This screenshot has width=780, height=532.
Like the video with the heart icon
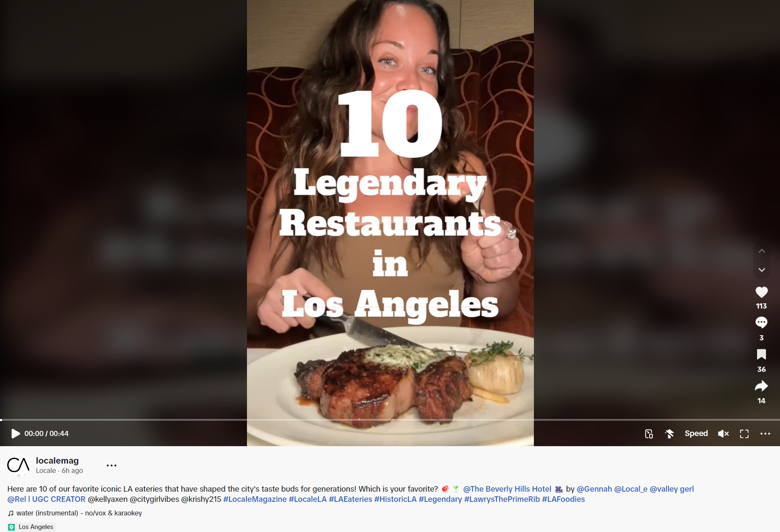[761, 292]
